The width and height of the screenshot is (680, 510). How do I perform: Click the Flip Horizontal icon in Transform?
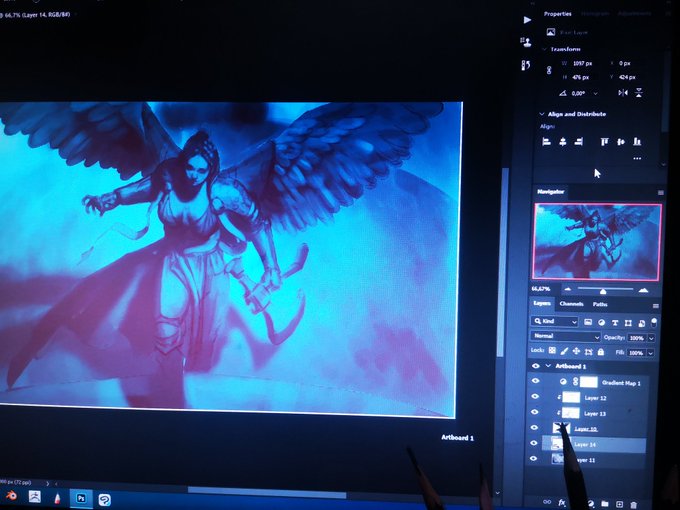click(623, 92)
